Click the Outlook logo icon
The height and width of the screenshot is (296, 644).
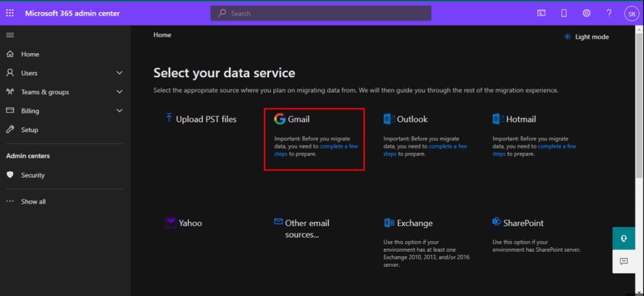389,119
